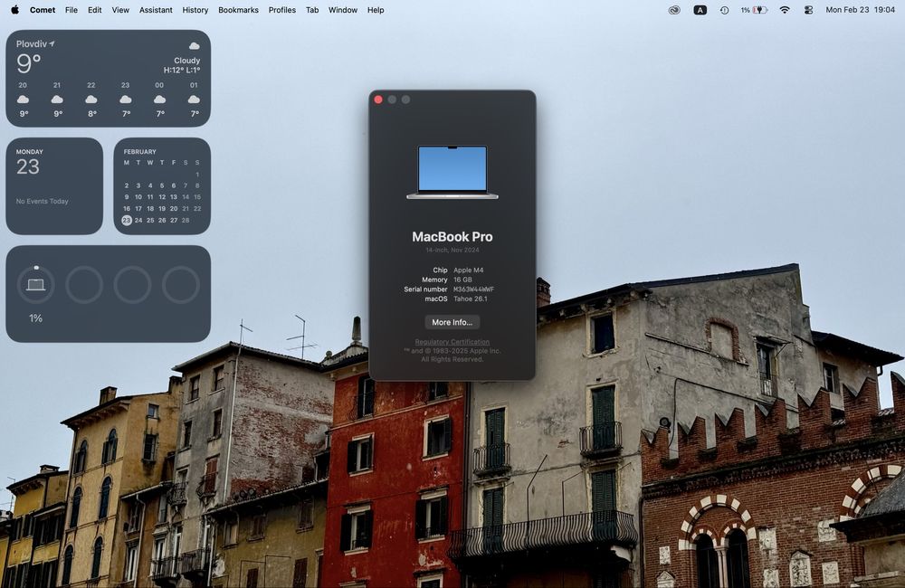
Task: Click the 16 GB memory value
Action: coord(462,280)
